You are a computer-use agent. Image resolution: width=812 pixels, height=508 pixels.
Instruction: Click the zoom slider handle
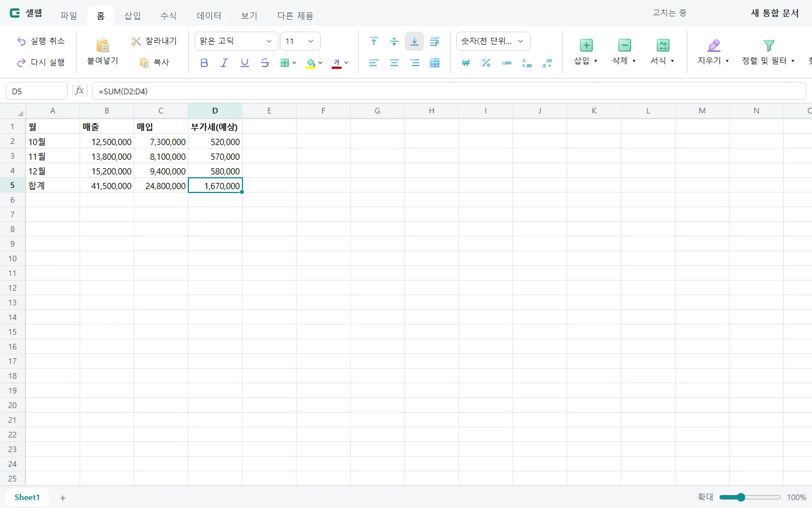pos(741,497)
